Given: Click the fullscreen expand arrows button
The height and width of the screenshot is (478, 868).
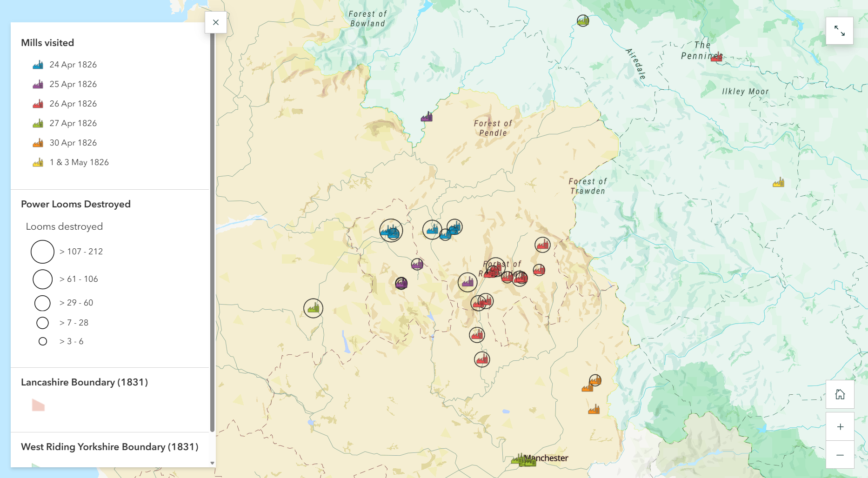Looking at the screenshot, I should point(840,31).
